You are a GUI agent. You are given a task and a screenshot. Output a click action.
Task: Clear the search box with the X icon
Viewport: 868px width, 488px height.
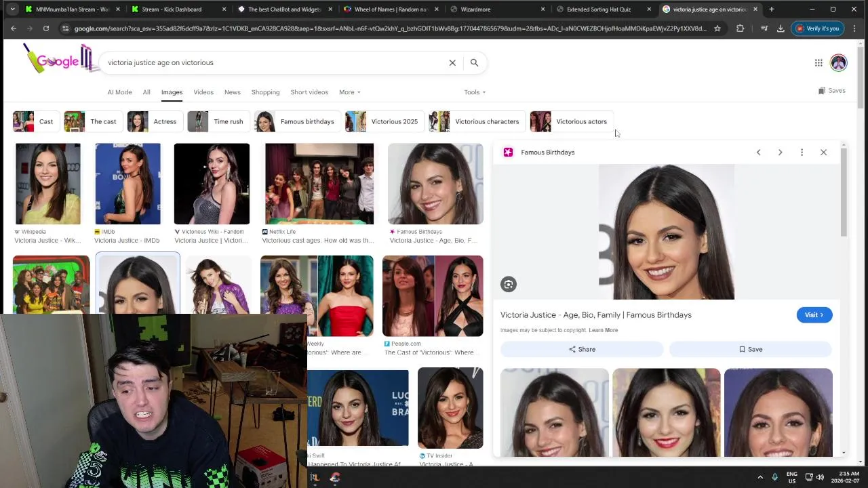tap(452, 62)
